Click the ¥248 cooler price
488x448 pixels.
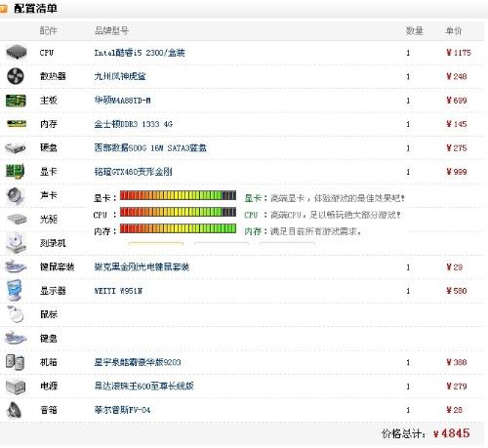(x=457, y=76)
